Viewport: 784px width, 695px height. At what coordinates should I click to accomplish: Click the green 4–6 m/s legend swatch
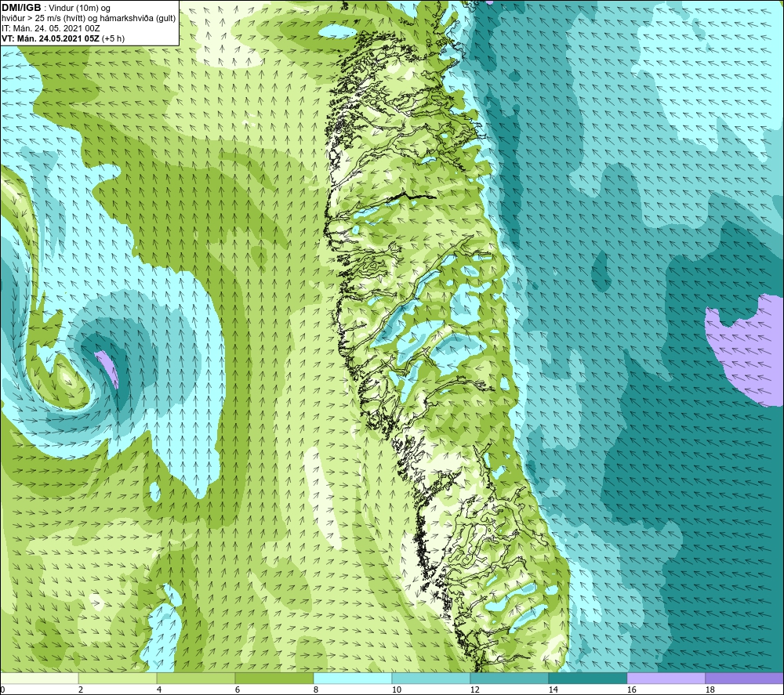click(x=196, y=678)
